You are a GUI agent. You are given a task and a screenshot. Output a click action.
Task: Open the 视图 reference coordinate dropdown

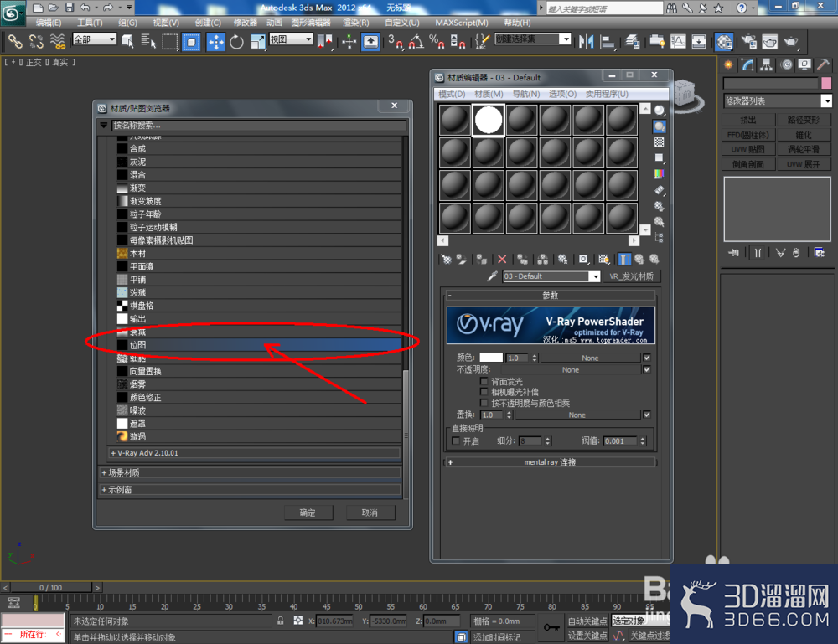(x=308, y=39)
